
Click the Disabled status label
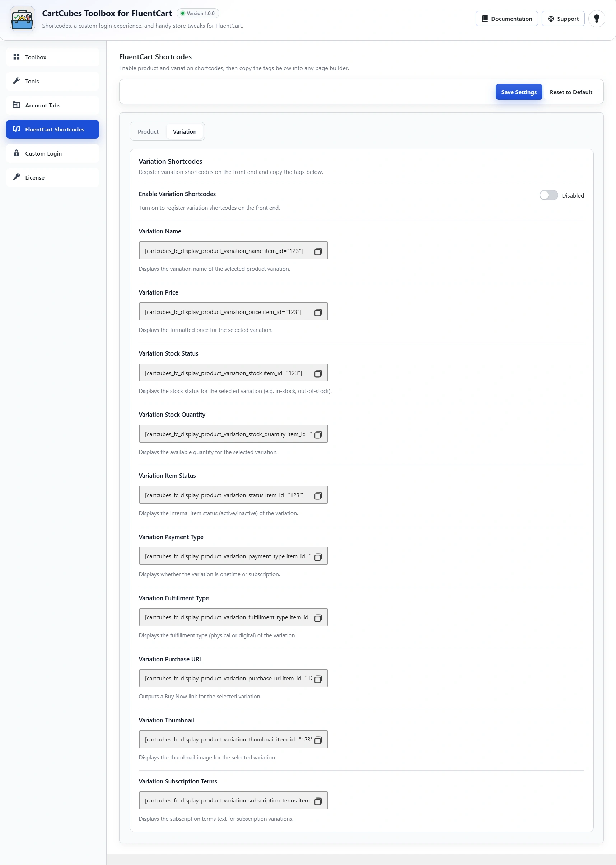click(573, 195)
